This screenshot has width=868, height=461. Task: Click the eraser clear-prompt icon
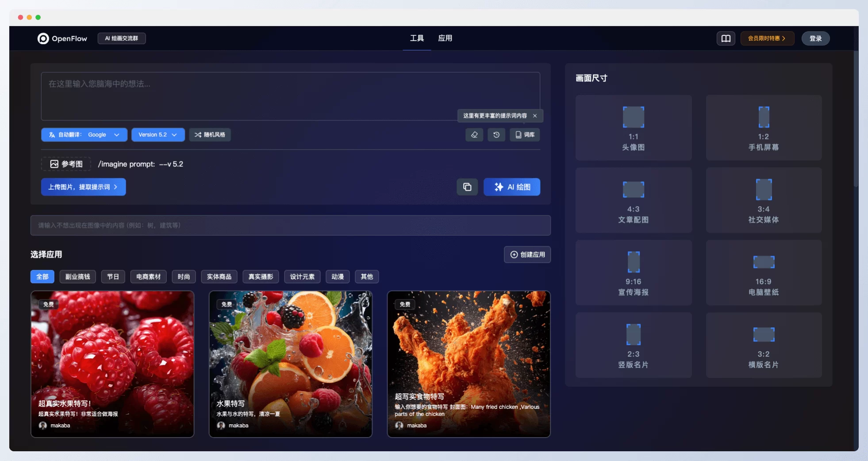(474, 135)
